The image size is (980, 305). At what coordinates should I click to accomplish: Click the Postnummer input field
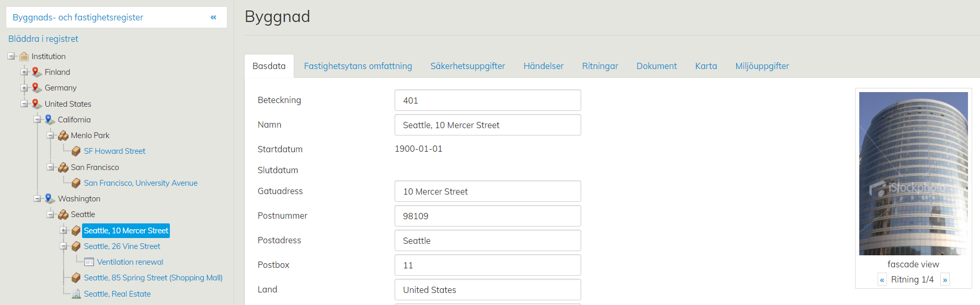tap(487, 216)
